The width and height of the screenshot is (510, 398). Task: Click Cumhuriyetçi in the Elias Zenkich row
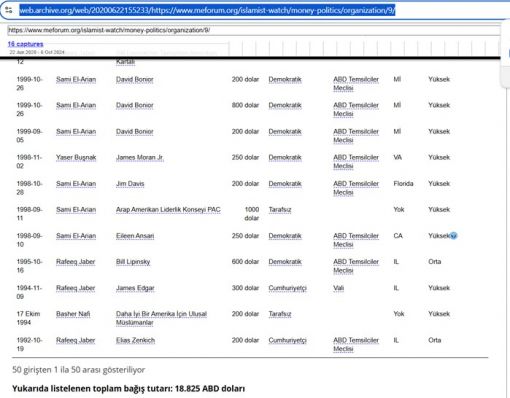(x=287, y=340)
